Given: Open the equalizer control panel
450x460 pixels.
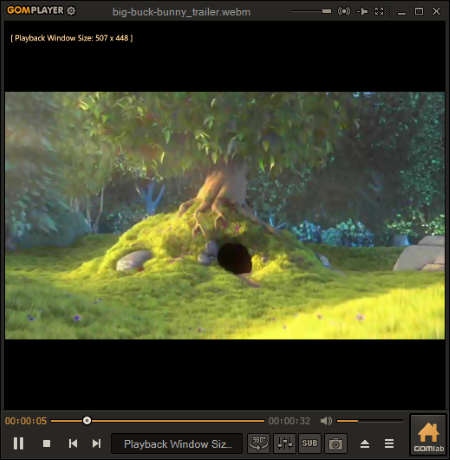Looking at the screenshot, I should click(x=285, y=444).
